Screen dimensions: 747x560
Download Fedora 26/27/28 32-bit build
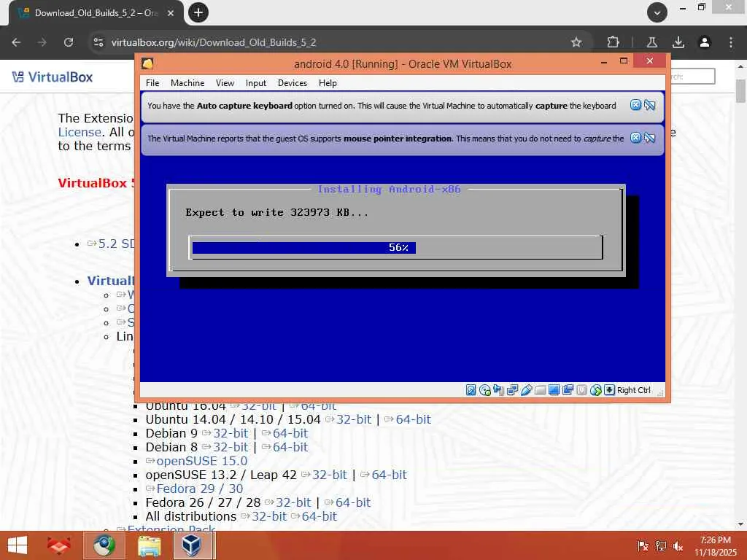coord(293,502)
